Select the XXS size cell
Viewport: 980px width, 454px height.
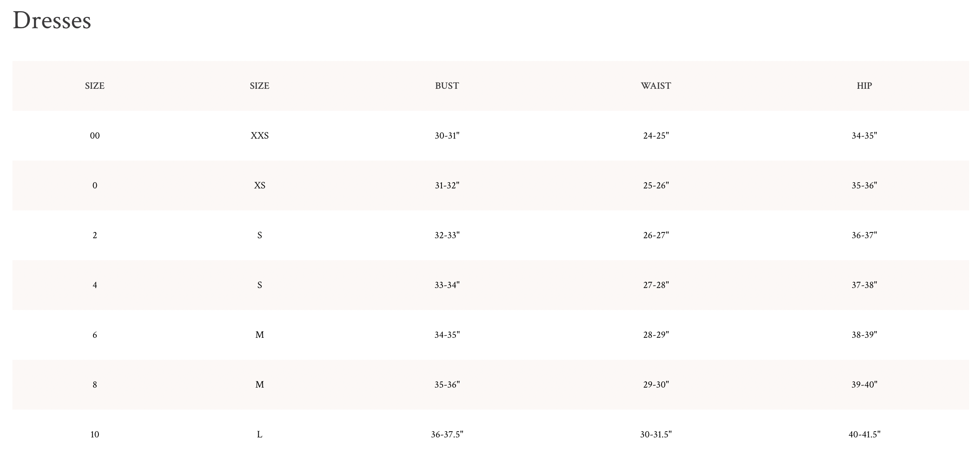pos(260,136)
